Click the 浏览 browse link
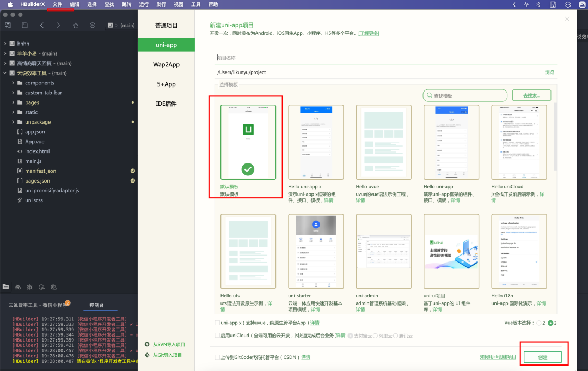This screenshot has width=588, height=371. tap(549, 72)
